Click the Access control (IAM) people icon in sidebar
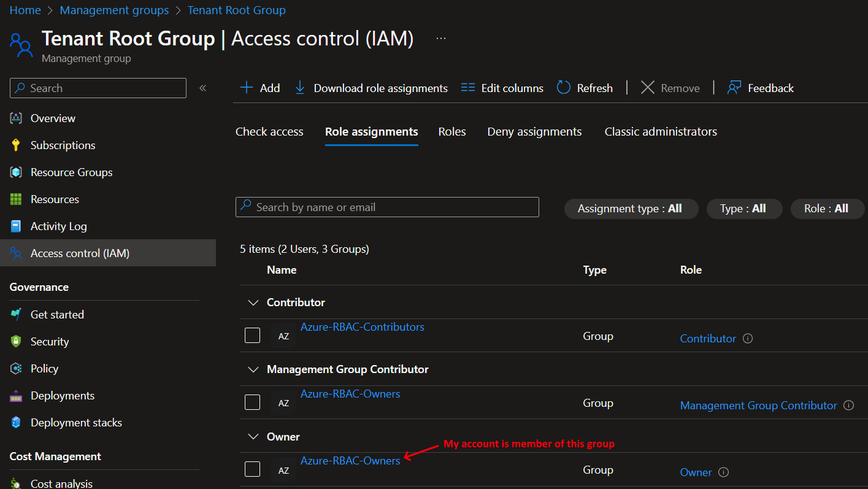 (16, 253)
